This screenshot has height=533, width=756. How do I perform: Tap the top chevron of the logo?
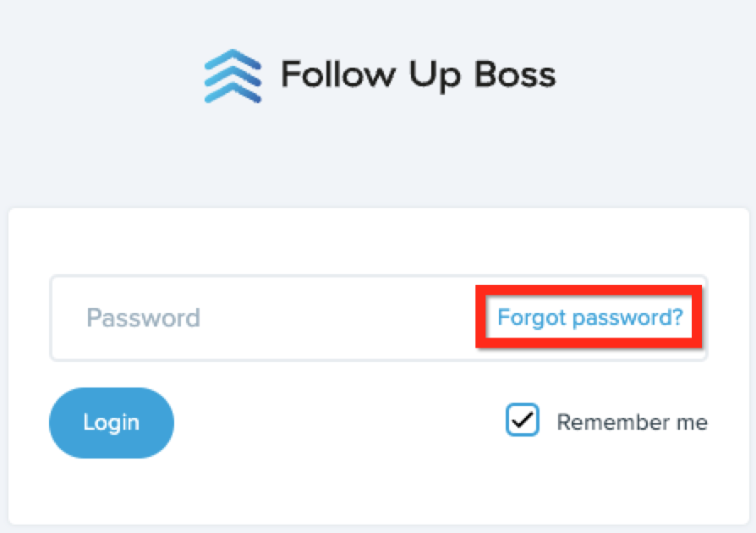tap(233, 59)
